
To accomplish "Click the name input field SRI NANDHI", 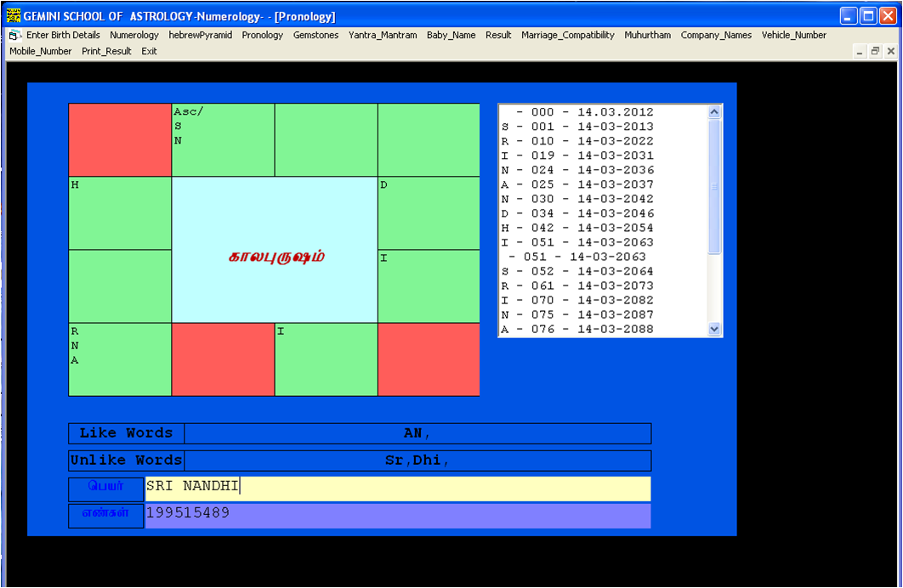I will tap(398, 489).
